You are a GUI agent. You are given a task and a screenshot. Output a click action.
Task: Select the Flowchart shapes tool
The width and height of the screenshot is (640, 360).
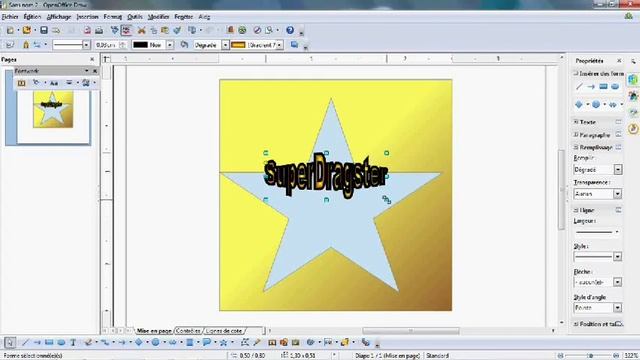click(190, 342)
